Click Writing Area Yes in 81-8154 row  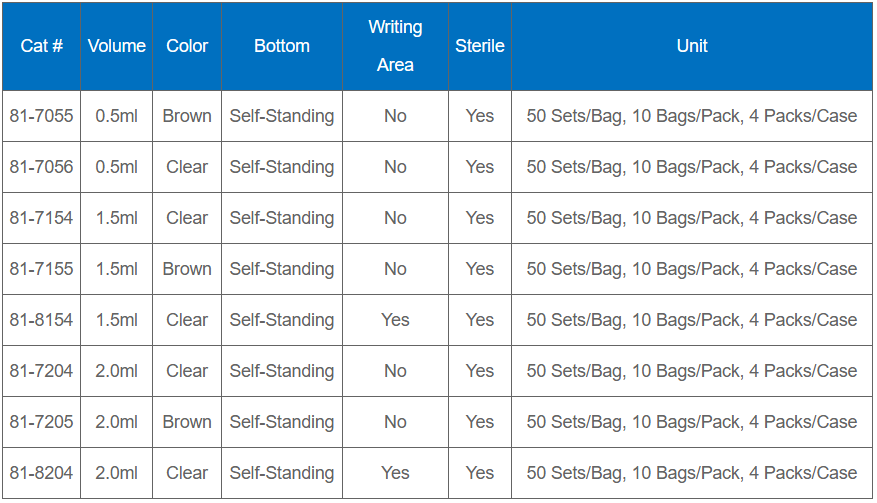point(395,320)
